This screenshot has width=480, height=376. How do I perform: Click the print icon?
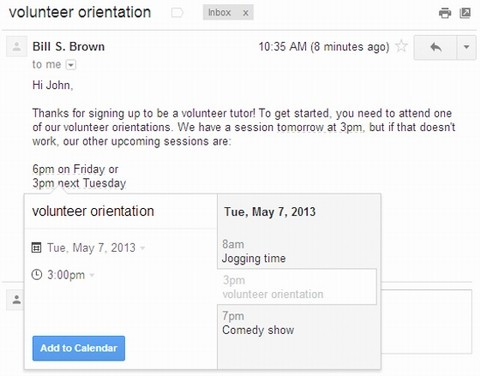pyautogui.click(x=445, y=13)
